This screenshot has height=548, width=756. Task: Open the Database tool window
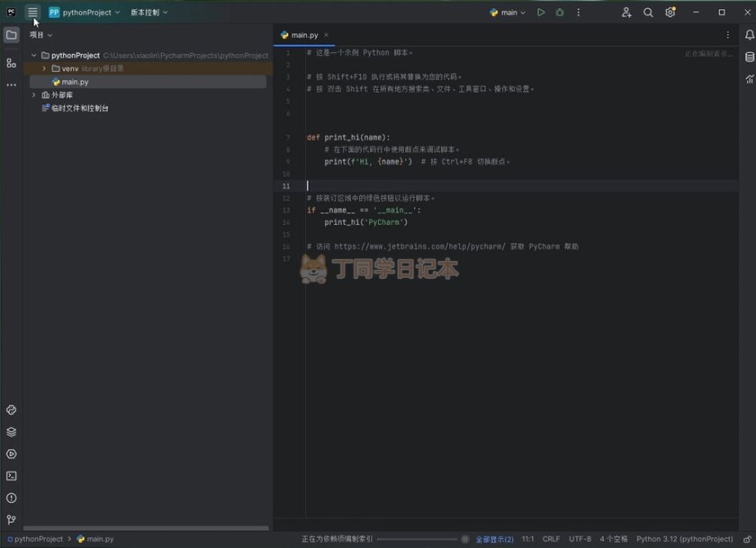[750, 57]
